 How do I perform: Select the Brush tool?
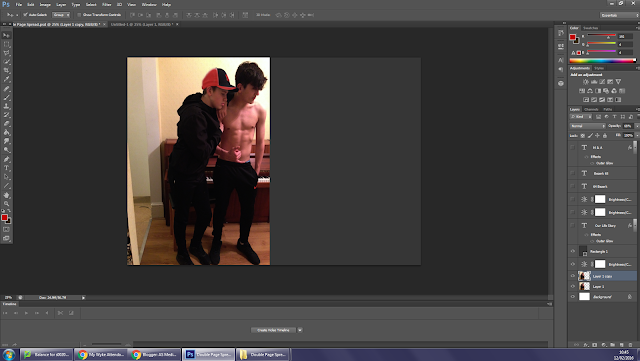click(7, 97)
